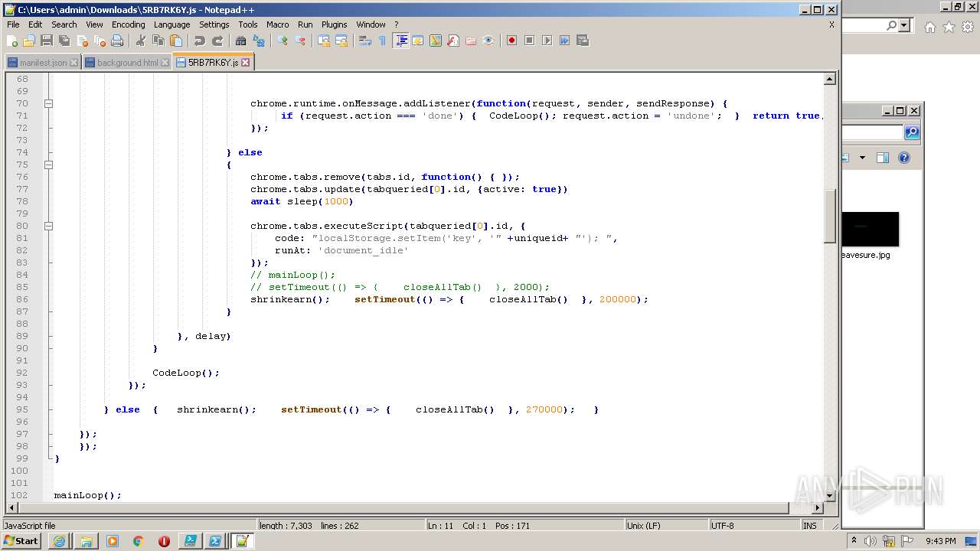Screen dimensions: 980x551
Task: Start macro recording with red record icon
Action: (x=512, y=41)
